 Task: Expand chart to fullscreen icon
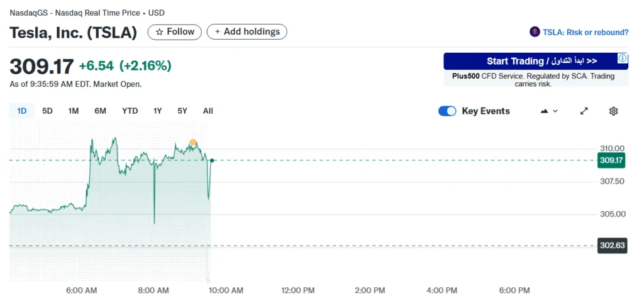click(584, 111)
